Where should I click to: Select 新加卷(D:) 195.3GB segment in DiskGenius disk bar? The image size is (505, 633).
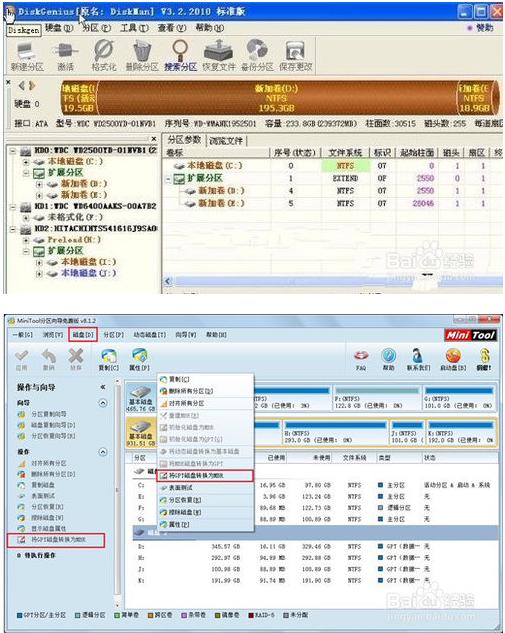coord(277,98)
